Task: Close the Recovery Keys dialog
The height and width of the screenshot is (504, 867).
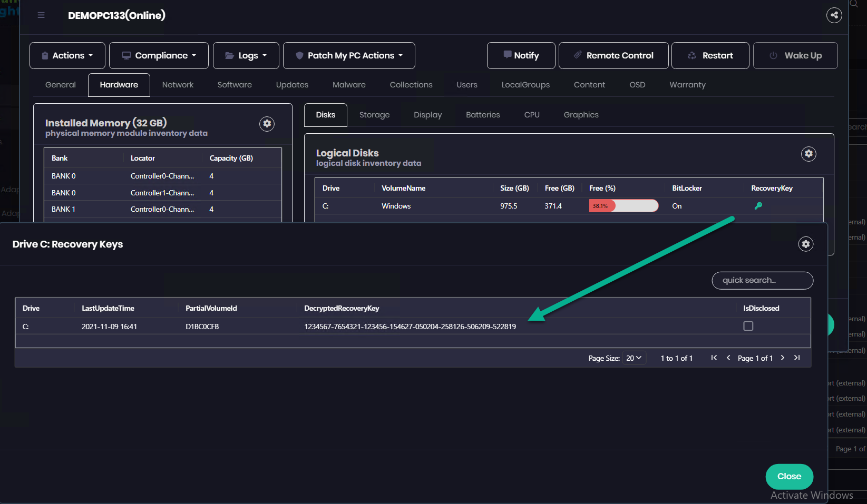Action: [789, 477]
